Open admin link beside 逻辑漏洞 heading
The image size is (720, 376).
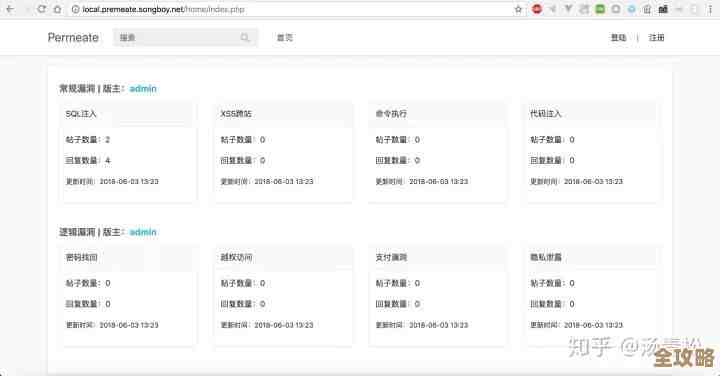coord(143,232)
